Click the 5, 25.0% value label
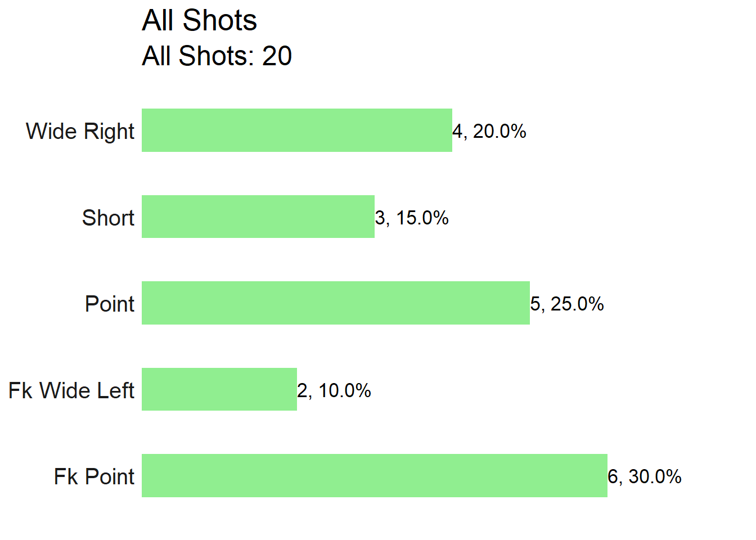 pyautogui.click(x=567, y=304)
